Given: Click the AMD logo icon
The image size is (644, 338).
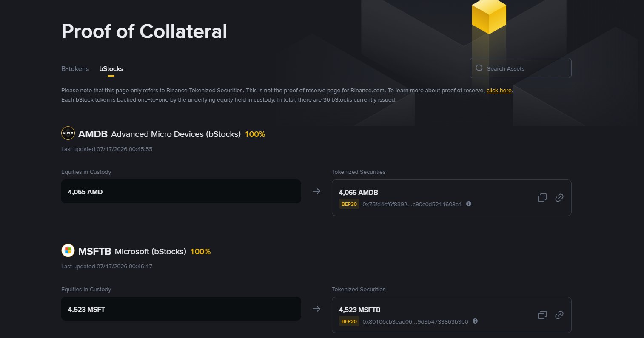Looking at the screenshot, I should 68,133.
